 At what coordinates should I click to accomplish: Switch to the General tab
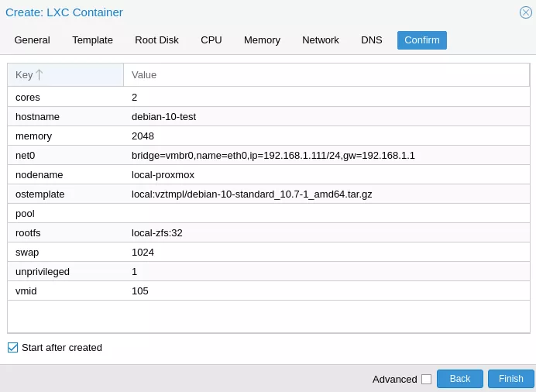pyautogui.click(x=32, y=40)
